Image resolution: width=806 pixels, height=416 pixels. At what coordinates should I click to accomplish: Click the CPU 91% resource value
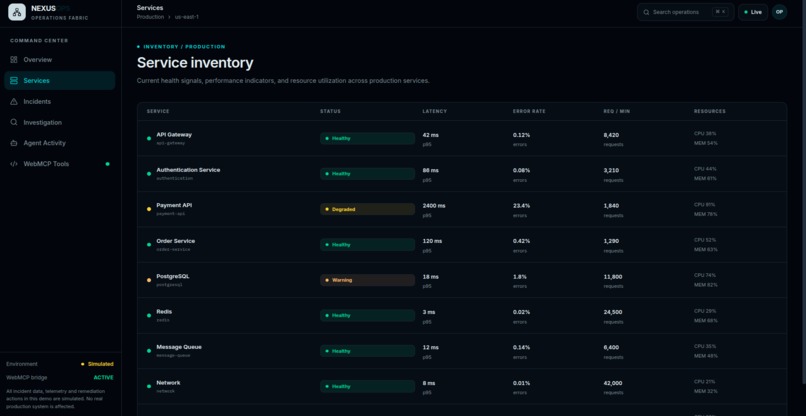704,204
